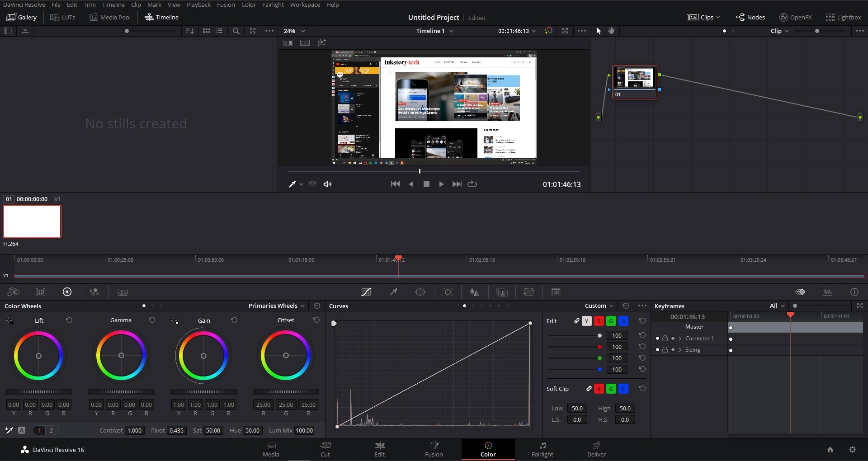868x461 pixels.
Task: Toggle the green Soft Clip channel
Action: 611,389
